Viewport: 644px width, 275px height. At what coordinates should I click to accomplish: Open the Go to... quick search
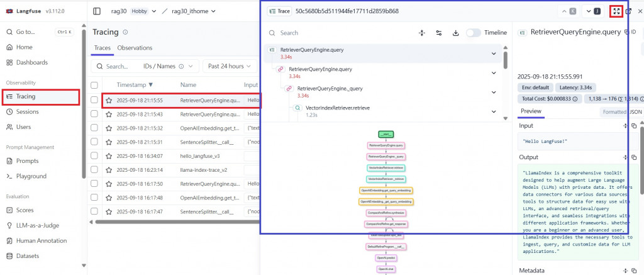[x=40, y=31]
